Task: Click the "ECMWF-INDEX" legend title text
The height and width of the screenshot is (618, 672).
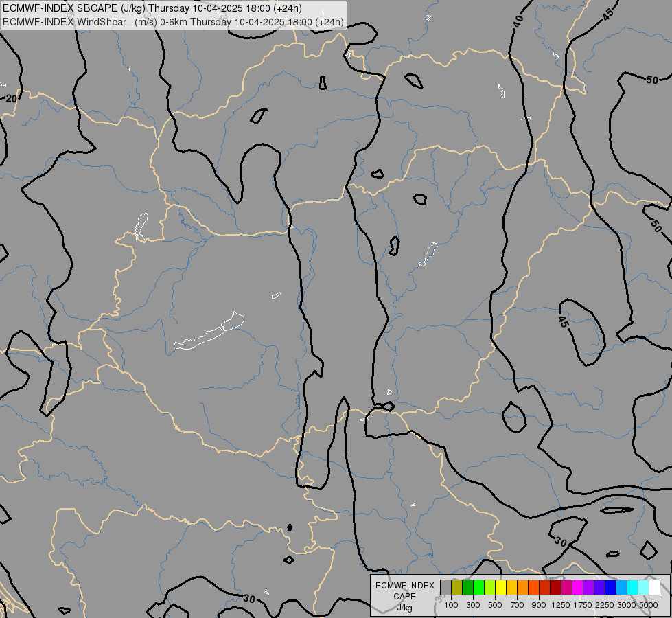Action: pyautogui.click(x=404, y=586)
